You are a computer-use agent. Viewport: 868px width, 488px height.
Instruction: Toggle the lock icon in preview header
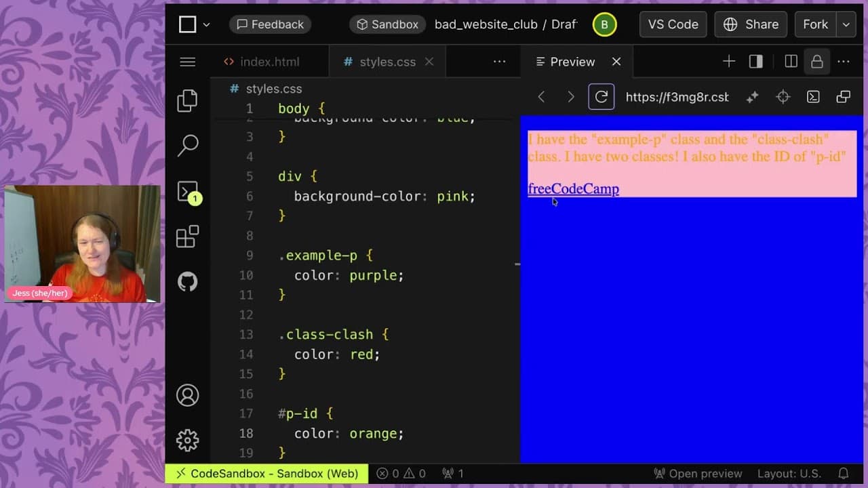coord(817,62)
